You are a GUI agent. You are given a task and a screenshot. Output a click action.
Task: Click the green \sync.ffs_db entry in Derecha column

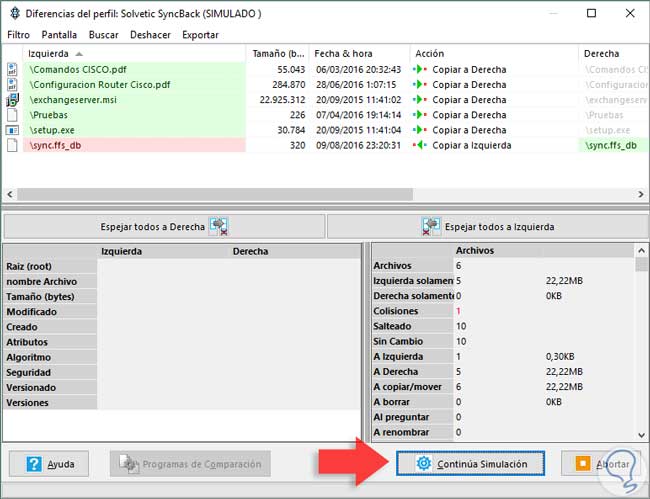614,145
